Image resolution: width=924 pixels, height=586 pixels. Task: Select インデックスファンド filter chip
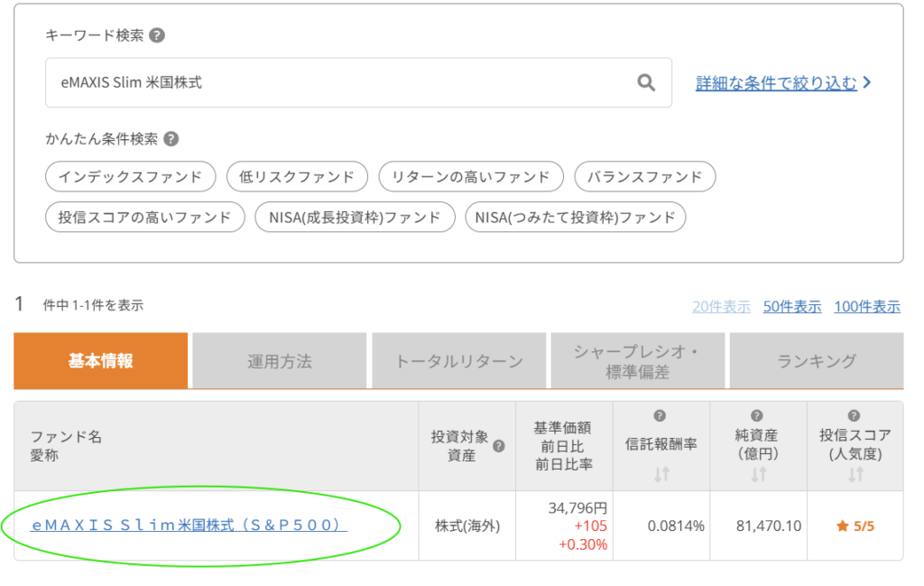130,176
